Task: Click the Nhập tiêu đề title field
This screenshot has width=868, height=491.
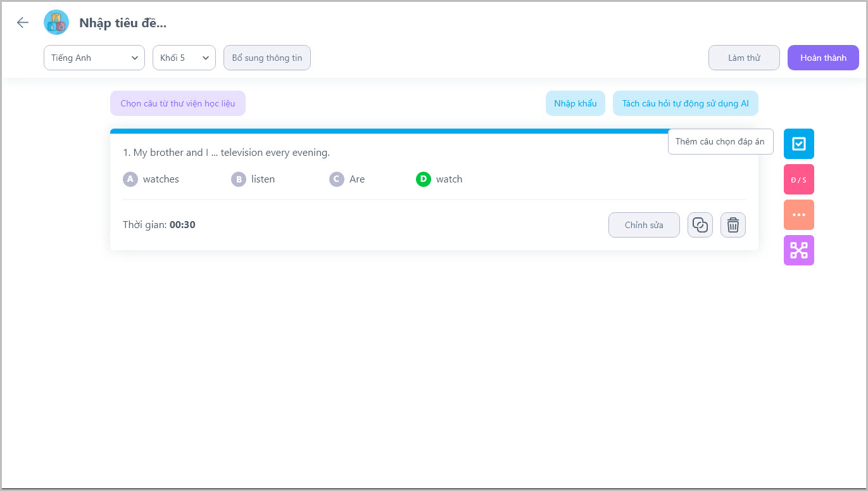Action: [123, 23]
